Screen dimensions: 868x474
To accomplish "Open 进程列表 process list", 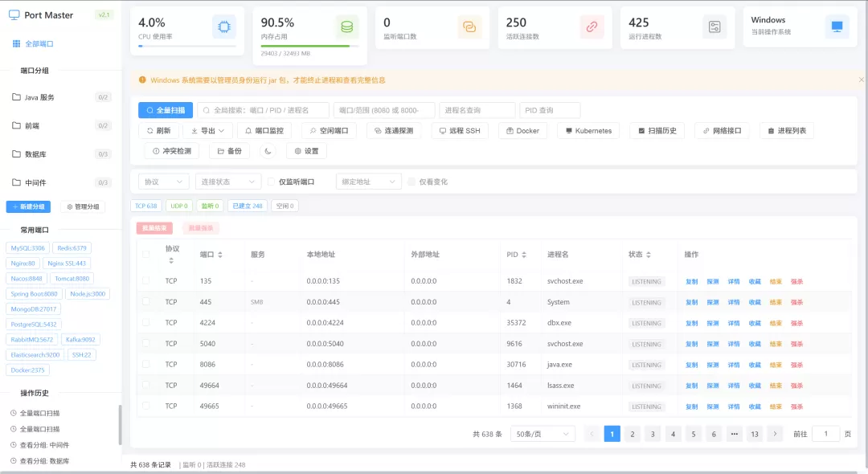I will pos(787,131).
